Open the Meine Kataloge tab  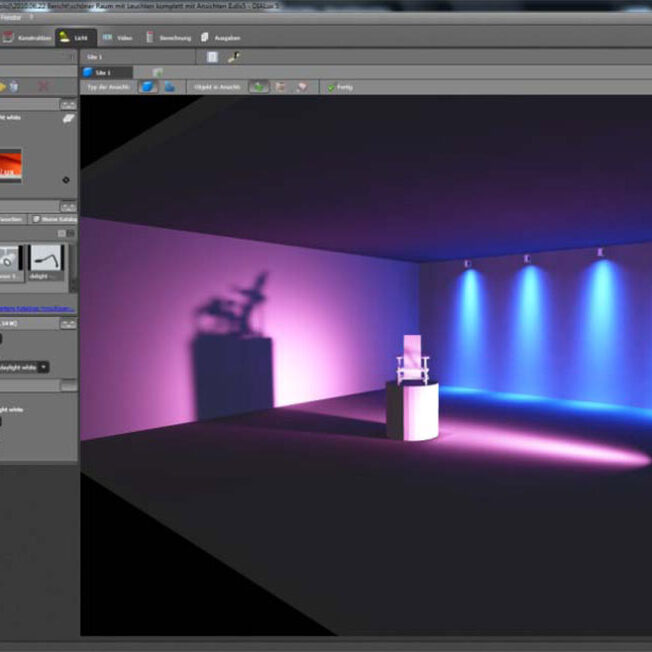(54, 219)
